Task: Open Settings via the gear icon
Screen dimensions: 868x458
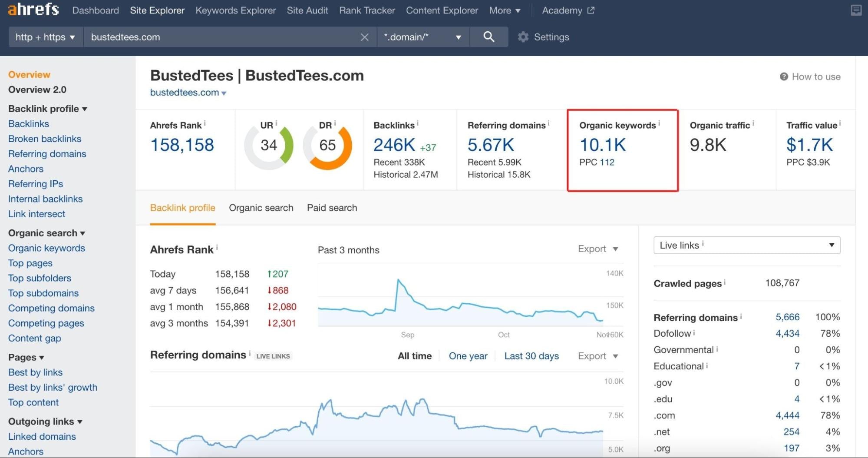Action: (x=523, y=37)
